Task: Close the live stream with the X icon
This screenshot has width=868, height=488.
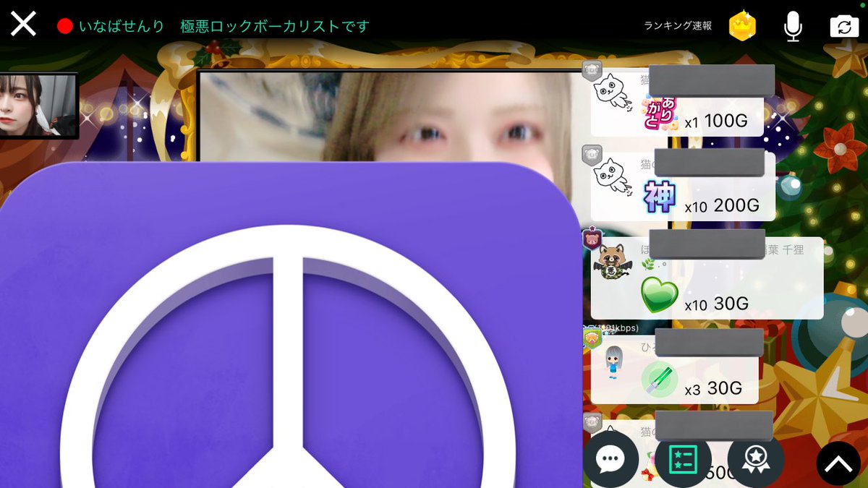Action: (x=23, y=25)
